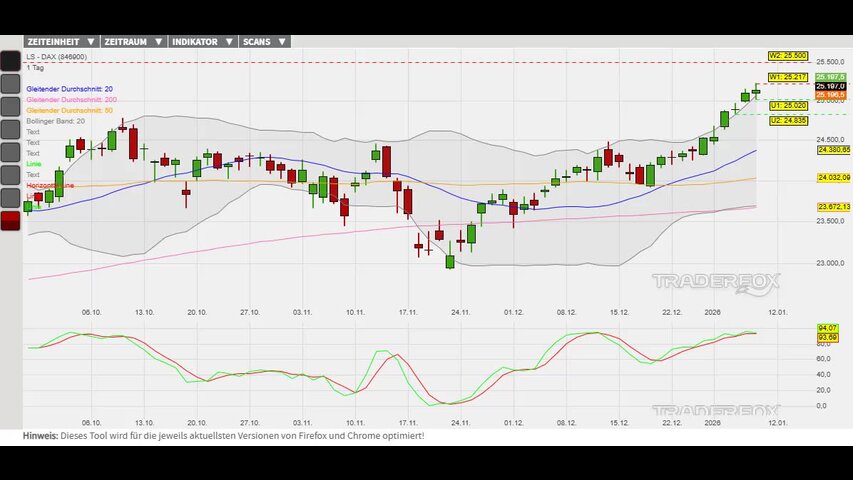Open the SCANS menu

pos(265,42)
